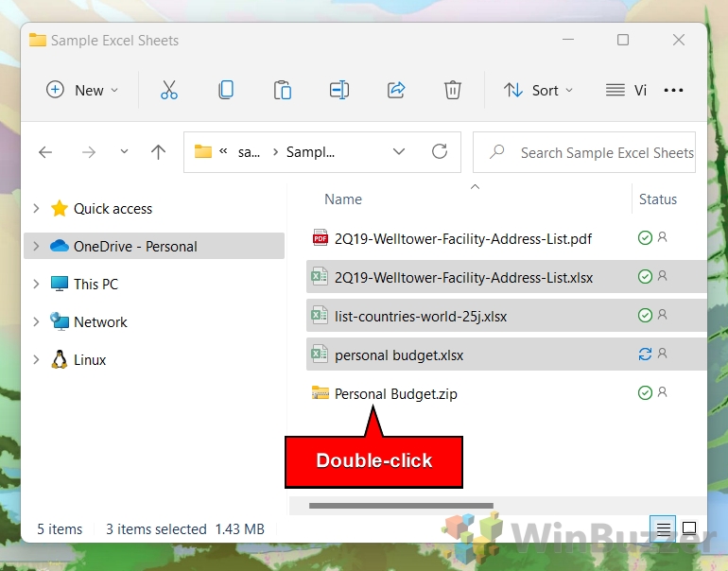728x571 pixels.
Task: Click the search magnifier icon
Action: point(496,151)
